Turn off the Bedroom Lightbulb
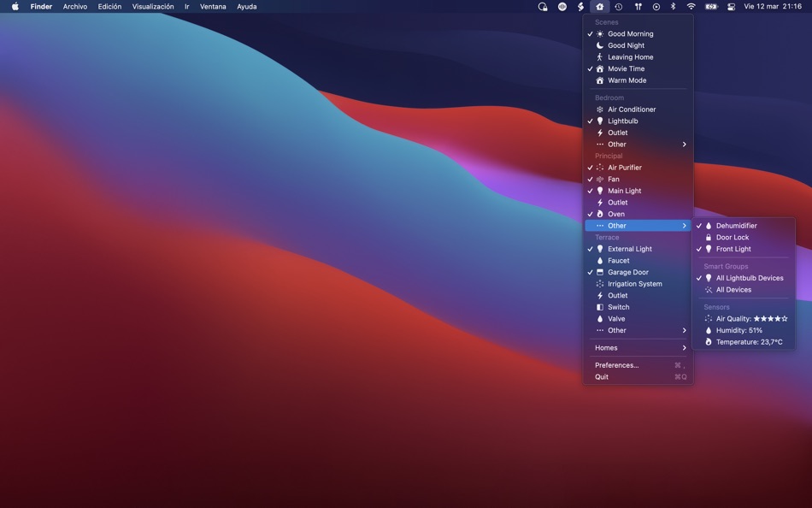This screenshot has width=812, height=508. (x=638, y=121)
